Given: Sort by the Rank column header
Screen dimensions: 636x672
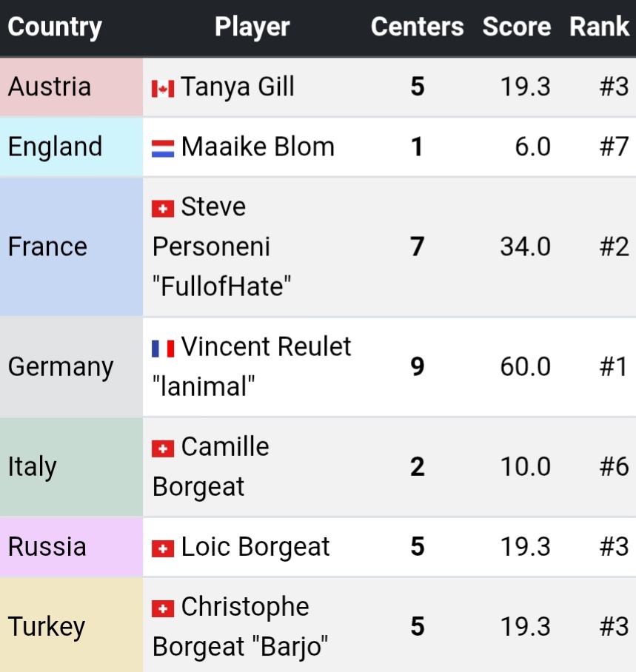Looking at the screenshot, I should (x=599, y=27).
